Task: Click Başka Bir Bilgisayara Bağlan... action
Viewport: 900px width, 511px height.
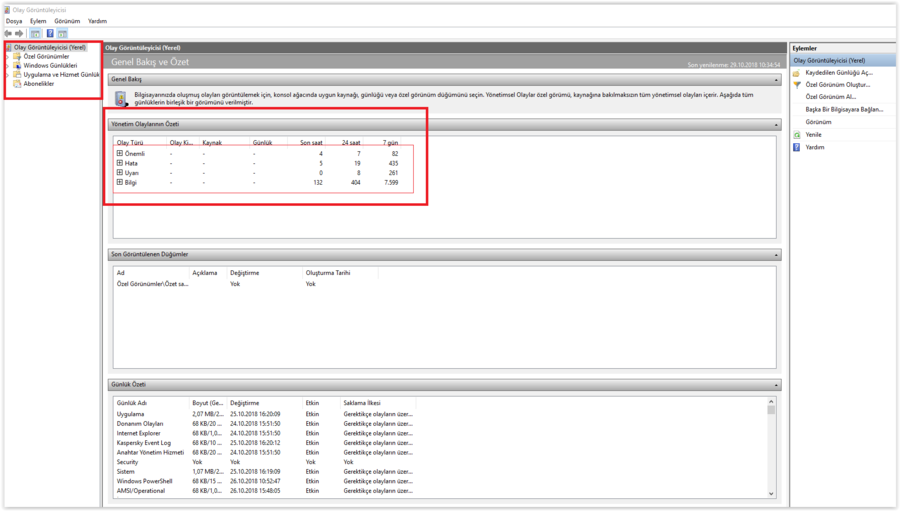Action: pos(844,110)
